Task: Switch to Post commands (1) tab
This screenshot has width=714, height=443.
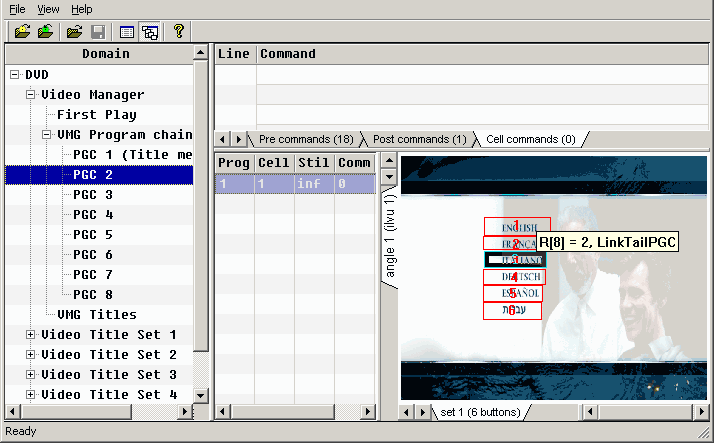Action: [x=418, y=139]
